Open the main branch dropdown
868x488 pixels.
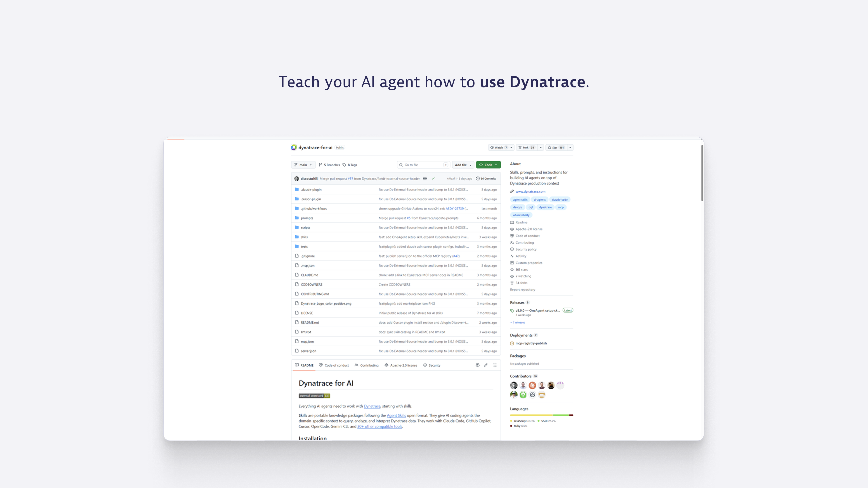(303, 165)
